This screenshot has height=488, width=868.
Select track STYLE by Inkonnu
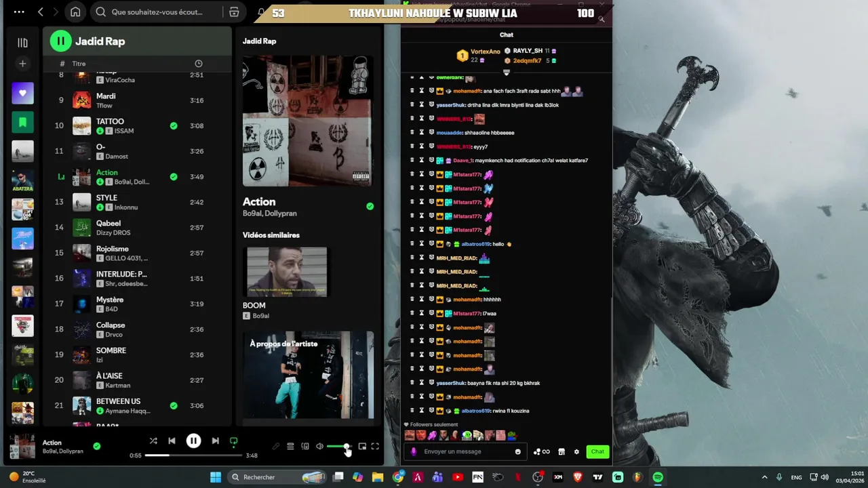tap(136, 202)
